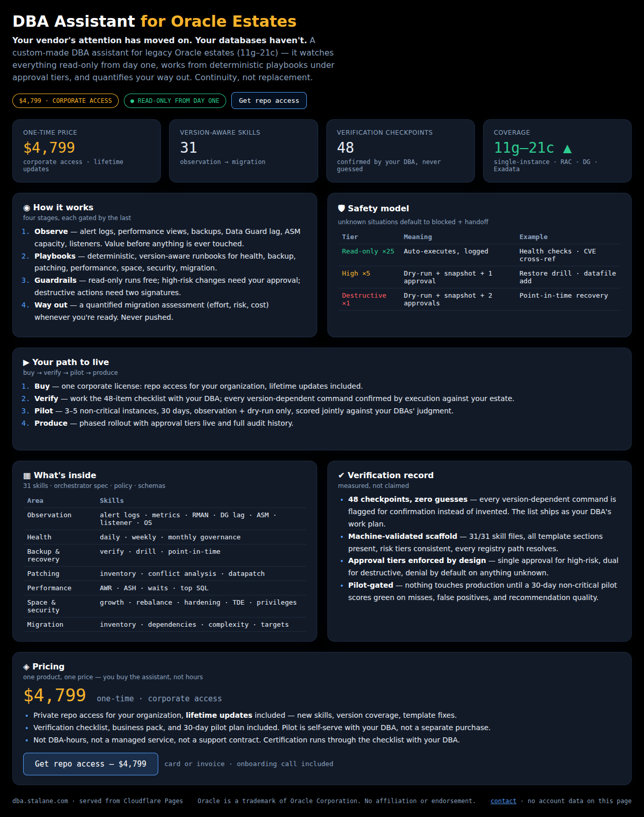The image size is (644, 817).
Task: Click the VERIFICATION CHECKPOINTS card showing 48
Action: (400, 151)
